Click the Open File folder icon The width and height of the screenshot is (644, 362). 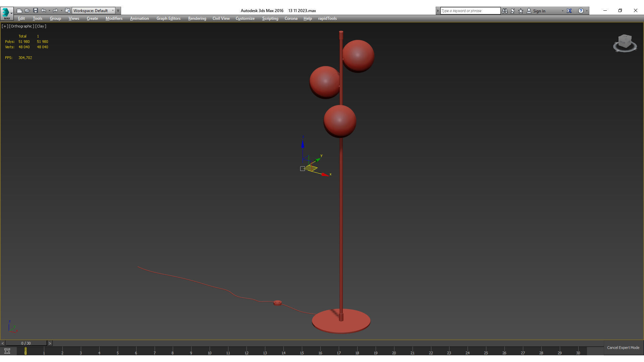[28, 11]
